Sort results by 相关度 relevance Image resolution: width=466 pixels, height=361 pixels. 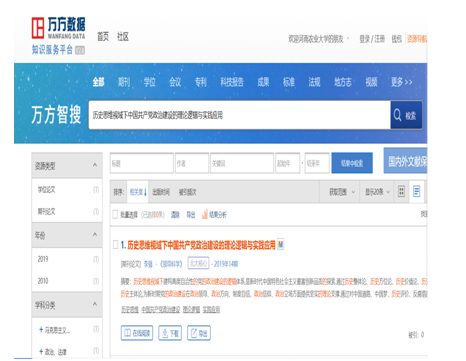coord(138,192)
